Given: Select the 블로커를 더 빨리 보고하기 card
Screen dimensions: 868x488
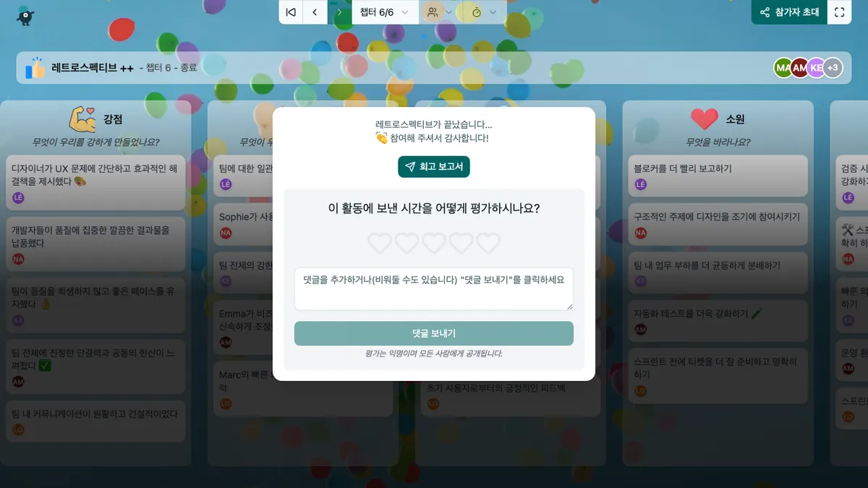Looking at the screenshot, I should click(718, 176).
